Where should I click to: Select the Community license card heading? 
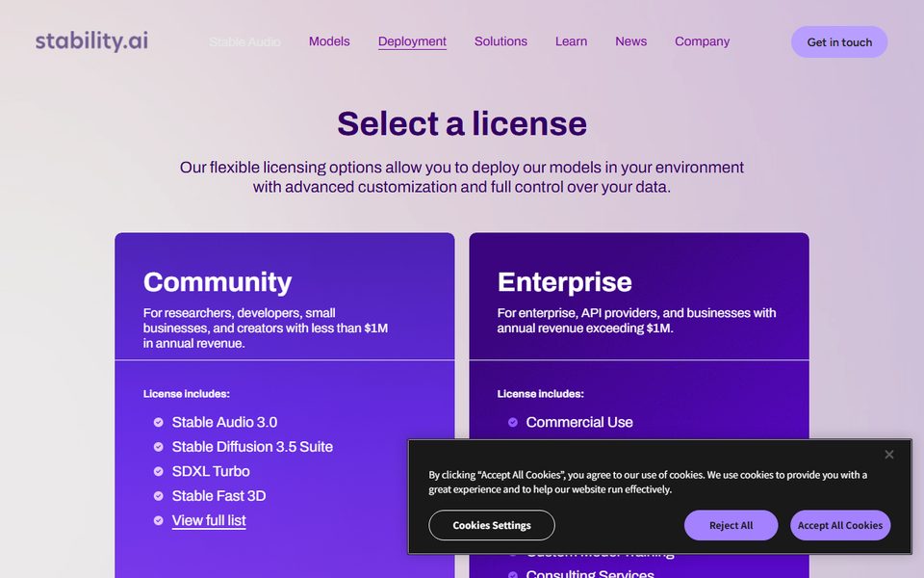tap(218, 282)
